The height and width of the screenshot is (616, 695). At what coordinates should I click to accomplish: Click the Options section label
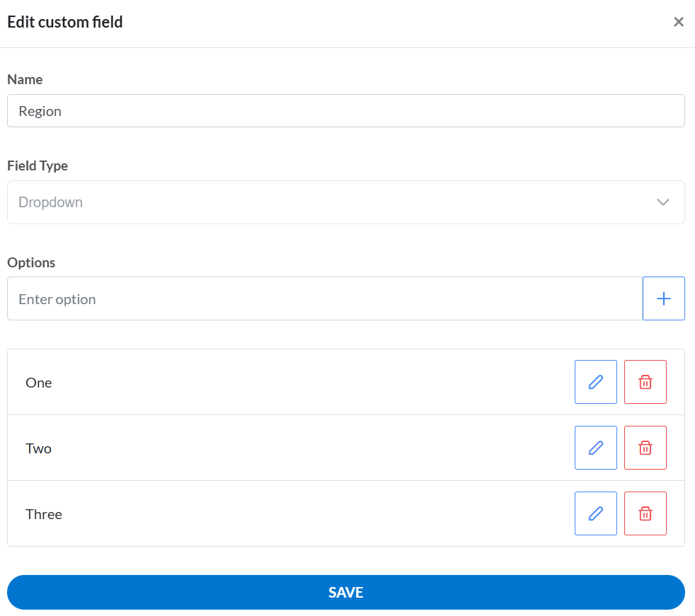[31, 262]
